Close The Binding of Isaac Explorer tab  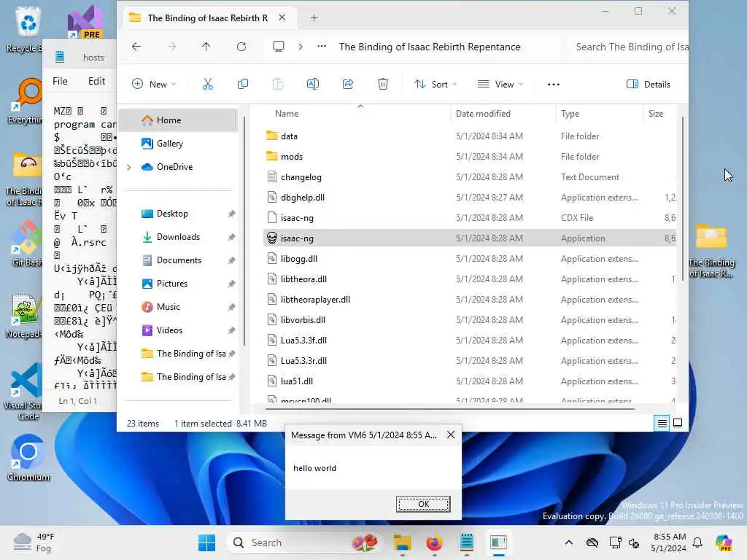(282, 17)
